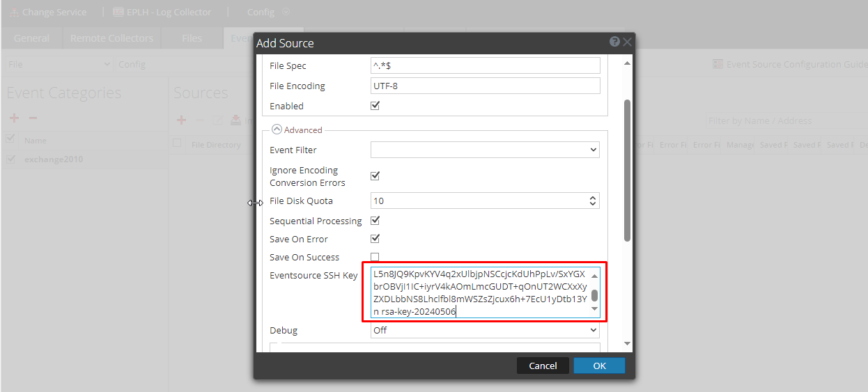Click the scroll-up arrow of the dialog scrollbar
The image size is (868, 392).
pyautogui.click(x=627, y=64)
